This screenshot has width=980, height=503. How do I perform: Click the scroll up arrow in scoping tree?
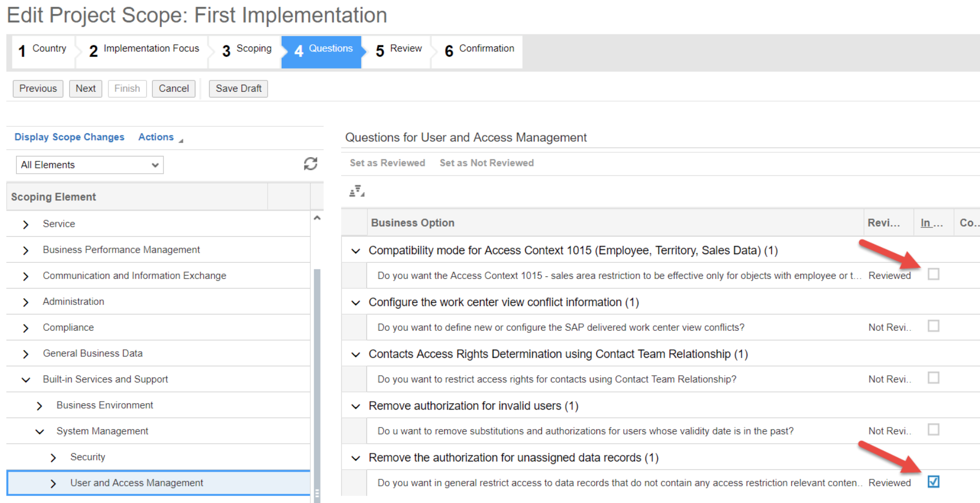(x=317, y=218)
